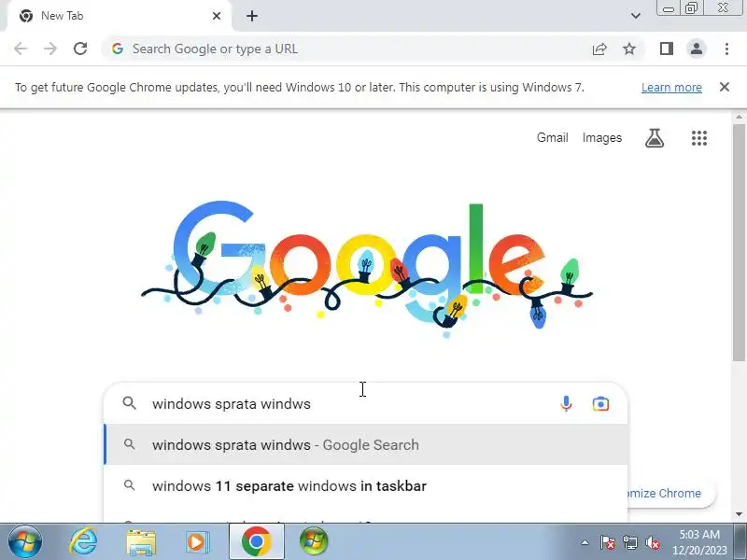Open the profile avatar icon
This screenshot has height=560, width=747.
coord(697,49)
